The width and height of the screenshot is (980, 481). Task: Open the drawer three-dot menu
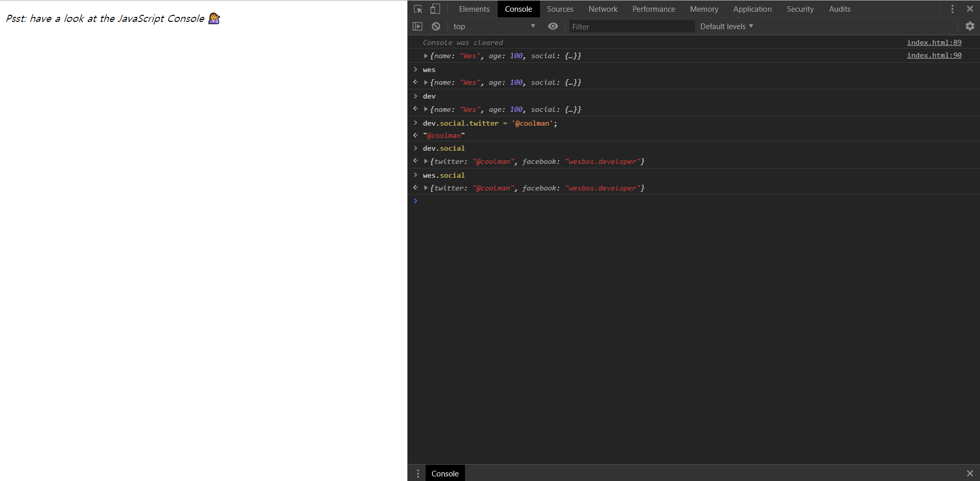click(x=418, y=473)
